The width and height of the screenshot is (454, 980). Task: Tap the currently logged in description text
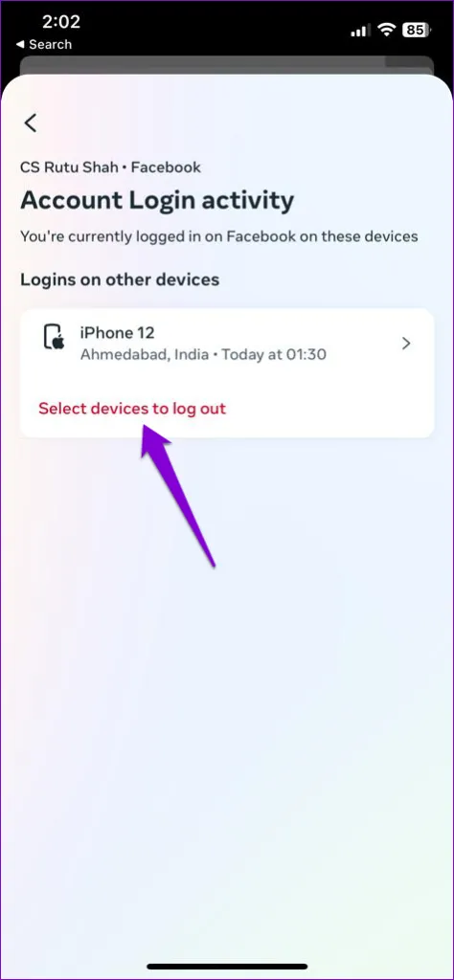click(x=219, y=237)
